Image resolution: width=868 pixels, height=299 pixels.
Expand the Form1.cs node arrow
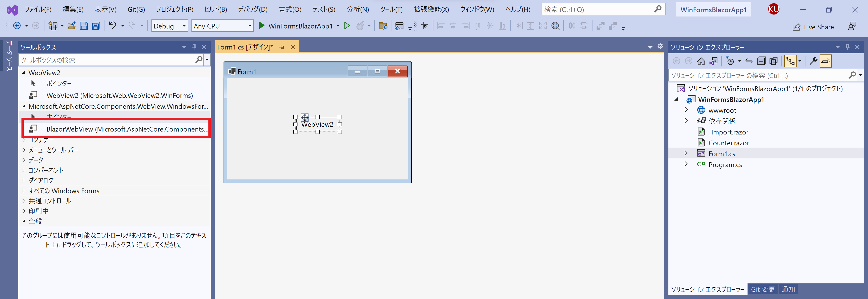[x=686, y=153]
